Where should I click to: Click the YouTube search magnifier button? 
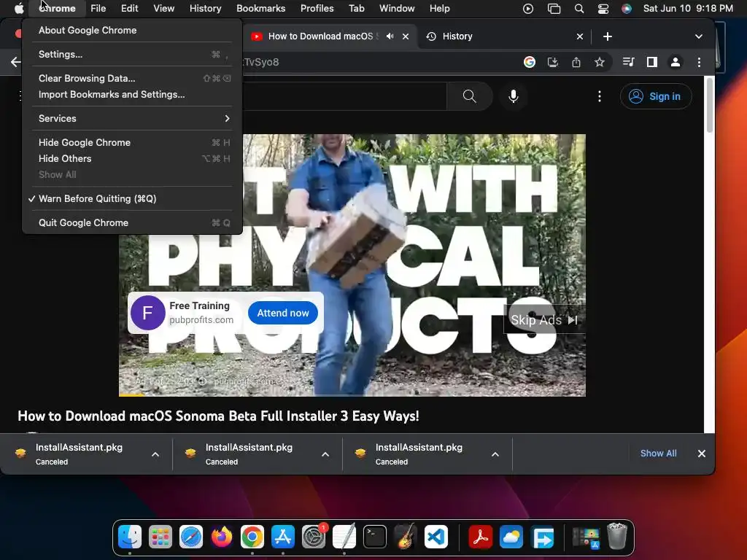(469, 96)
